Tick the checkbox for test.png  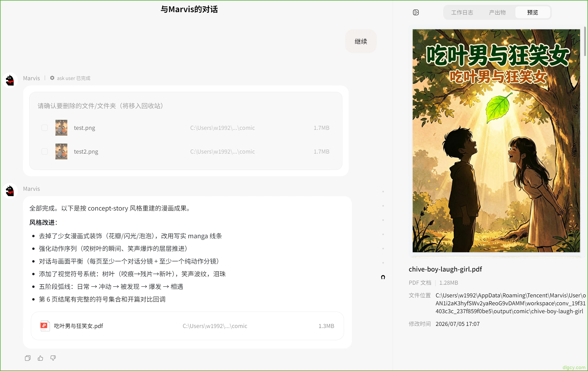(45, 128)
